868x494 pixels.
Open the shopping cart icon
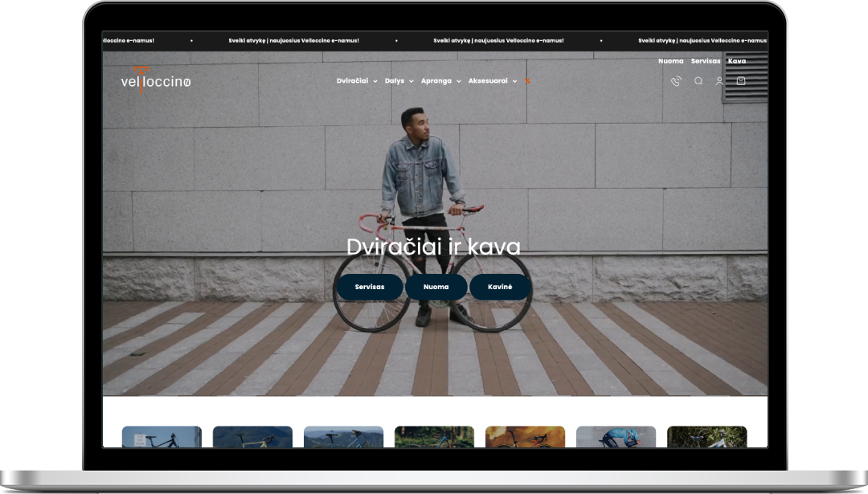point(741,81)
